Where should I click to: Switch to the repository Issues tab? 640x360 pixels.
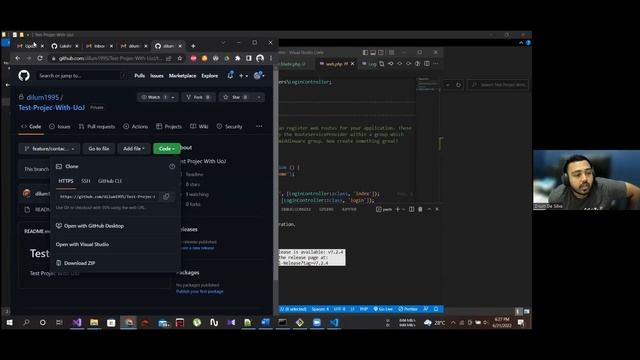tap(60, 127)
